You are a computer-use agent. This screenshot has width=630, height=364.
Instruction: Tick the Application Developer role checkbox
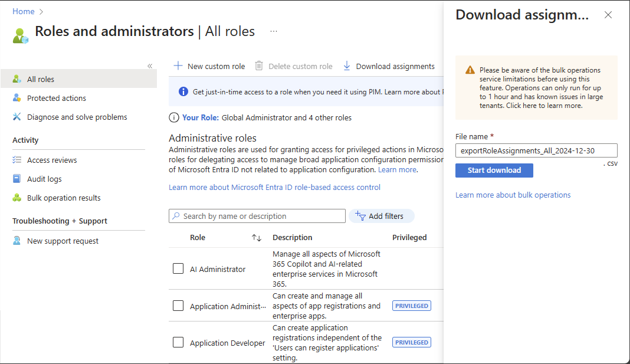pyautogui.click(x=178, y=342)
